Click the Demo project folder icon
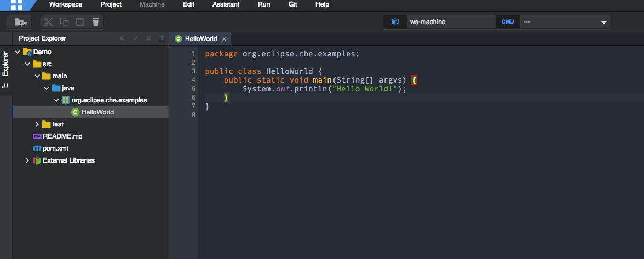The image size is (644, 259). [x=27, y=52]
